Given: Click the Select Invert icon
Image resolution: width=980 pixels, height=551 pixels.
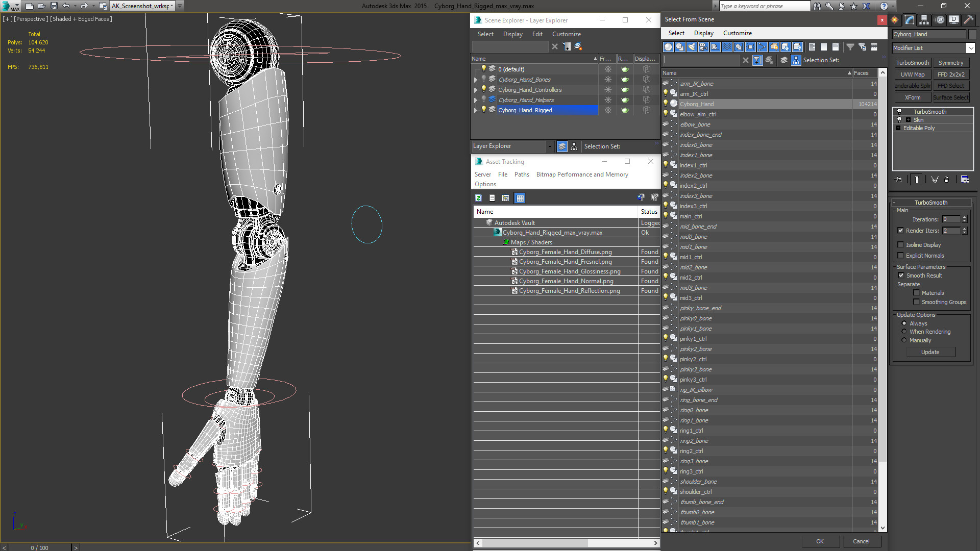Looking at the screenshot, I should [x=836, y=47].
